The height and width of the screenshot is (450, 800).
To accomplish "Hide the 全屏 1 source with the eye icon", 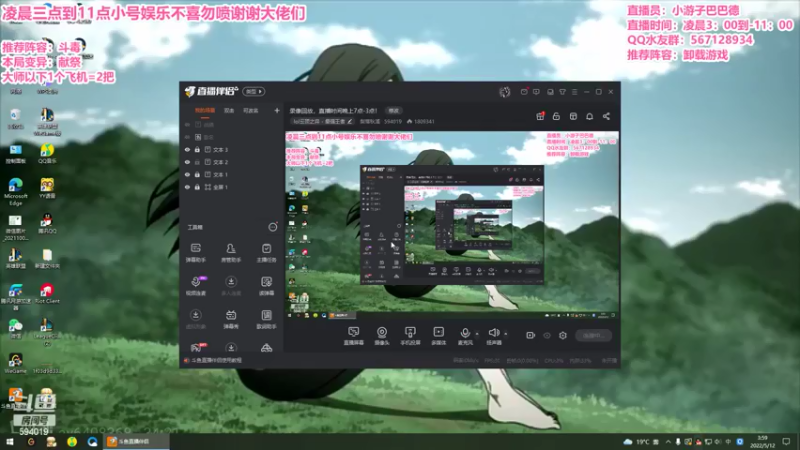I will [187, 187].
